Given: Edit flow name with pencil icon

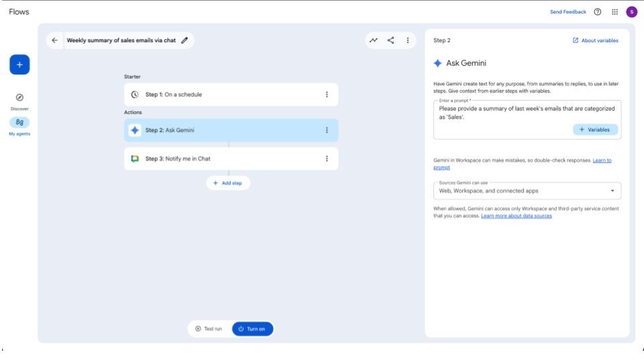Looking at the screenshot, I should coord(184,40).
